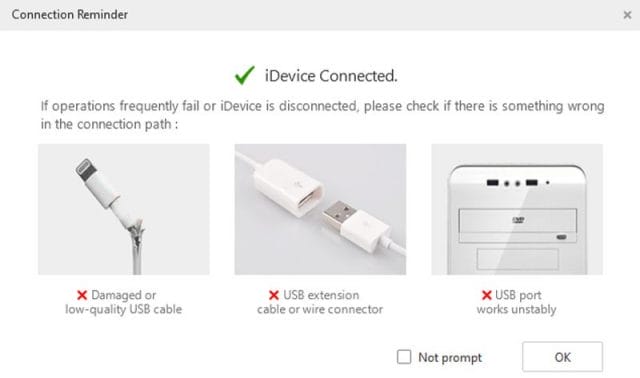This screenshot has width=640, height=378.
Task: Click the green checkmark connected icon
Action: coord(244,76)
